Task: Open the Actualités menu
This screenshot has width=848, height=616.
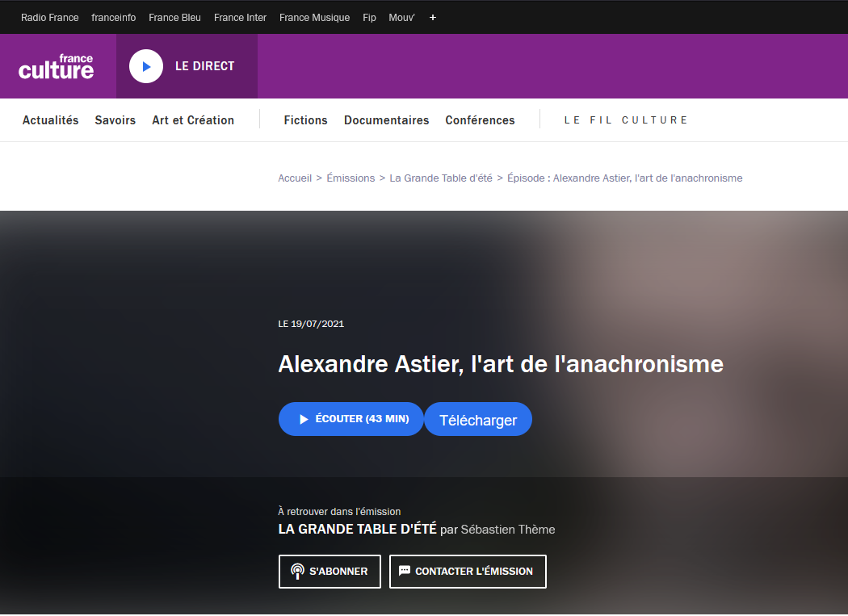Action: [x=50, y=120]
